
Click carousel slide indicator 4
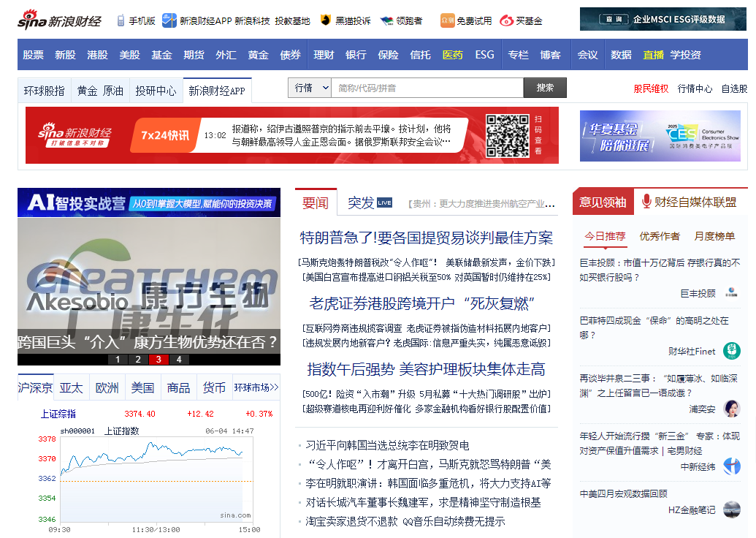179,360
